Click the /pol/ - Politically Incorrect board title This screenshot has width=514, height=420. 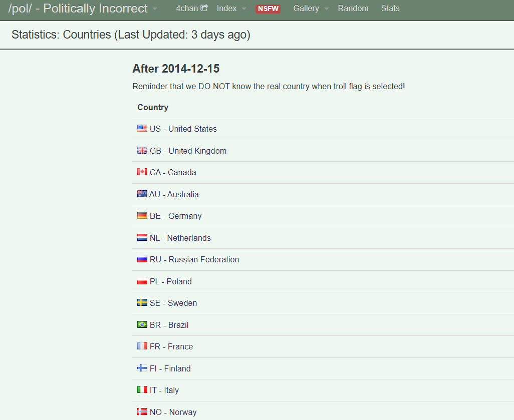[x=78, y=9]
